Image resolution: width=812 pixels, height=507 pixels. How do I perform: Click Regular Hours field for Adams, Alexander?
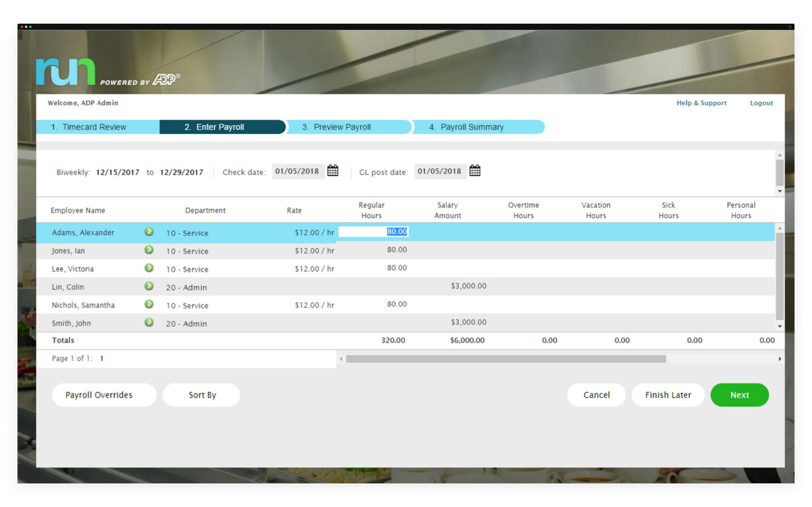[x=373, y=232]
